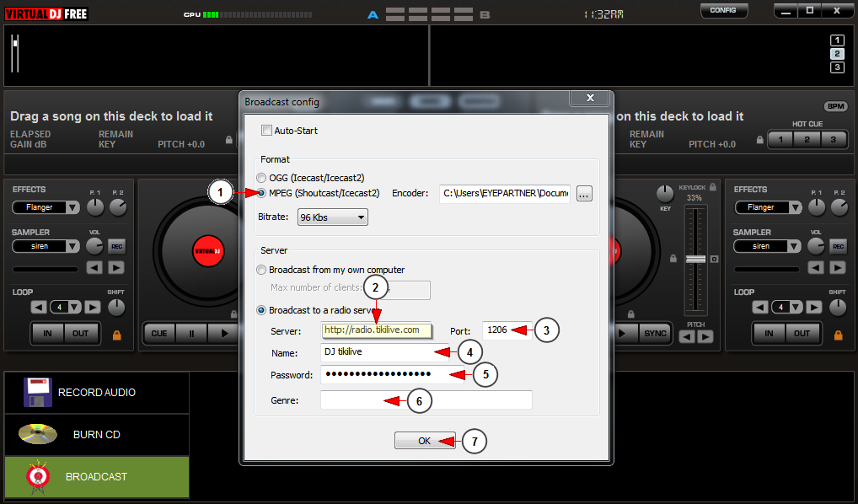Double left deck loop length arrow
The width and height of the screenshot is (858, 504).
point(93,307)
